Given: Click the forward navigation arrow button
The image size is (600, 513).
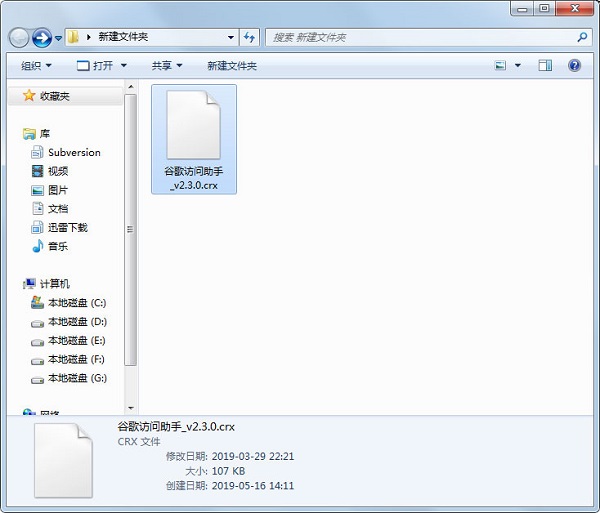Looking at the screenshot, I should click(42, 37).
